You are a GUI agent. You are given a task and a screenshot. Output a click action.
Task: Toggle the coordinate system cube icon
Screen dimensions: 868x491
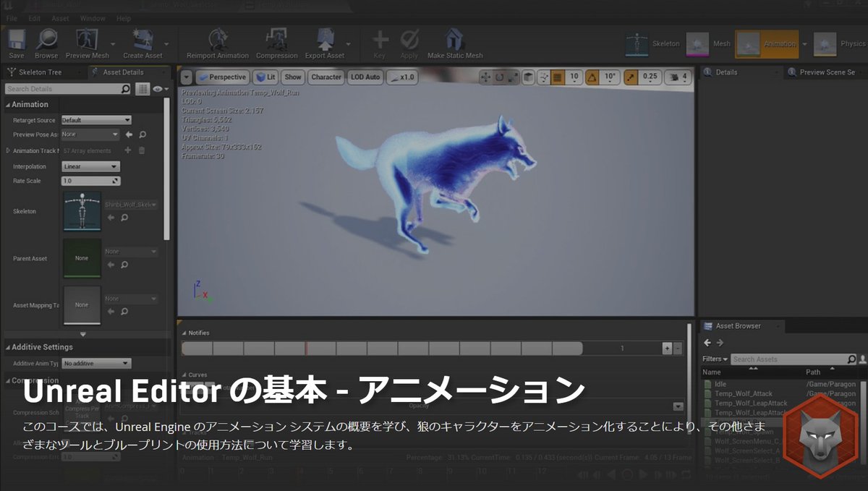point(529,77)
